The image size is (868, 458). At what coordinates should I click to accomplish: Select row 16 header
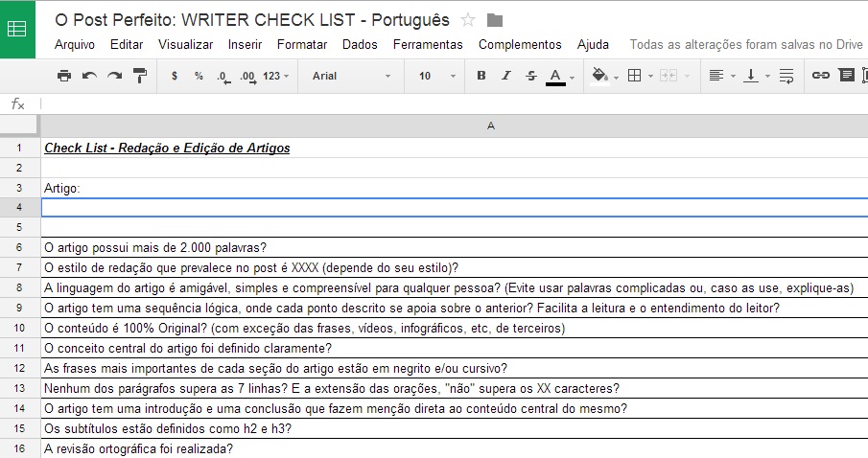click(20, 448)
